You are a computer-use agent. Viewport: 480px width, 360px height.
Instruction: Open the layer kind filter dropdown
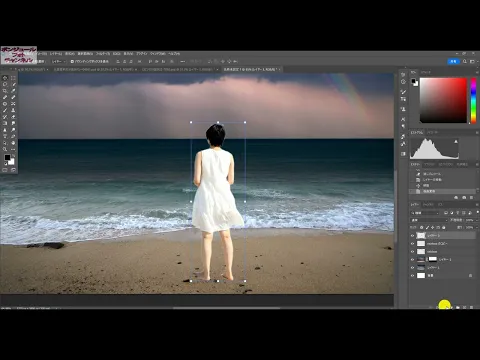coord(425,213)
